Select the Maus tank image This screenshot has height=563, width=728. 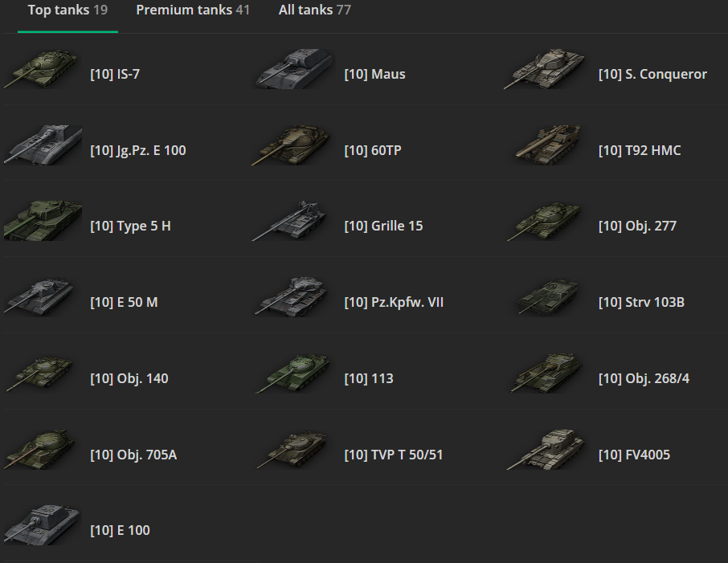[293, 69]
